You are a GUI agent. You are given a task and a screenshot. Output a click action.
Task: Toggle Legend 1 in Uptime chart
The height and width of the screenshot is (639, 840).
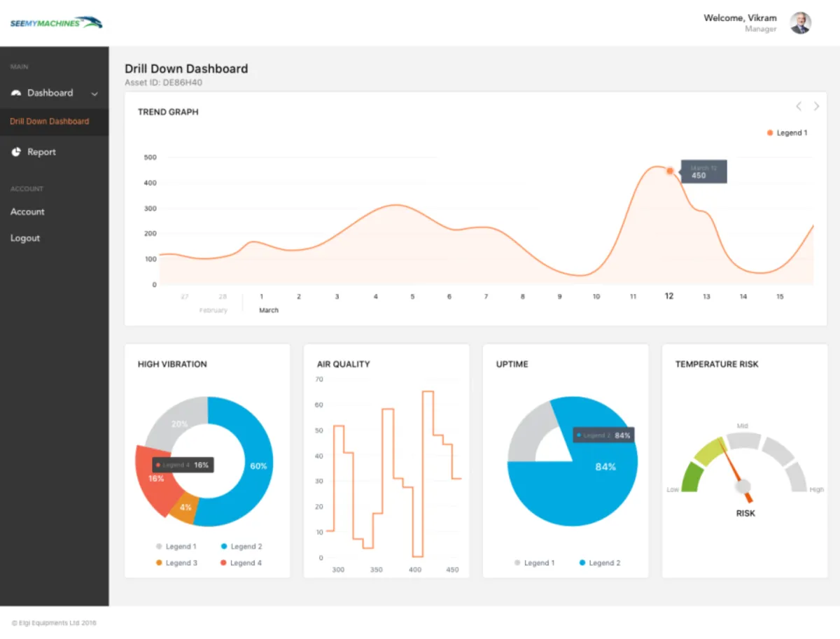tap(535, 563)
